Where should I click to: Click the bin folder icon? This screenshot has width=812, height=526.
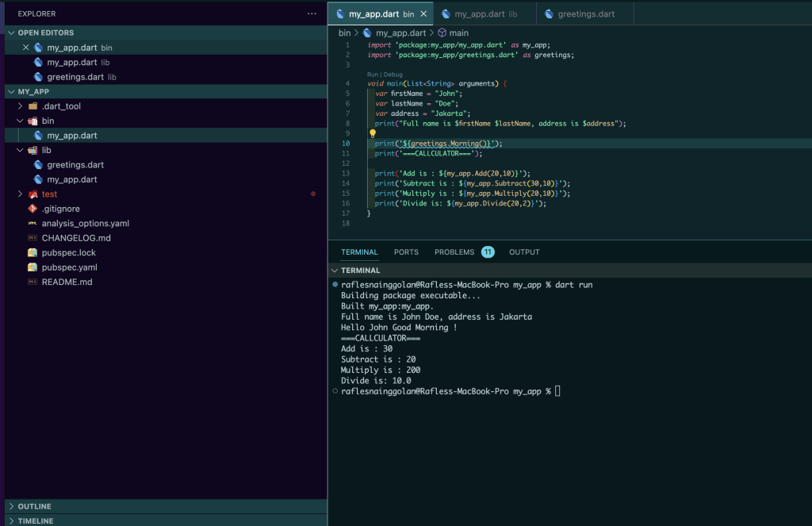(x=33, y=121)
